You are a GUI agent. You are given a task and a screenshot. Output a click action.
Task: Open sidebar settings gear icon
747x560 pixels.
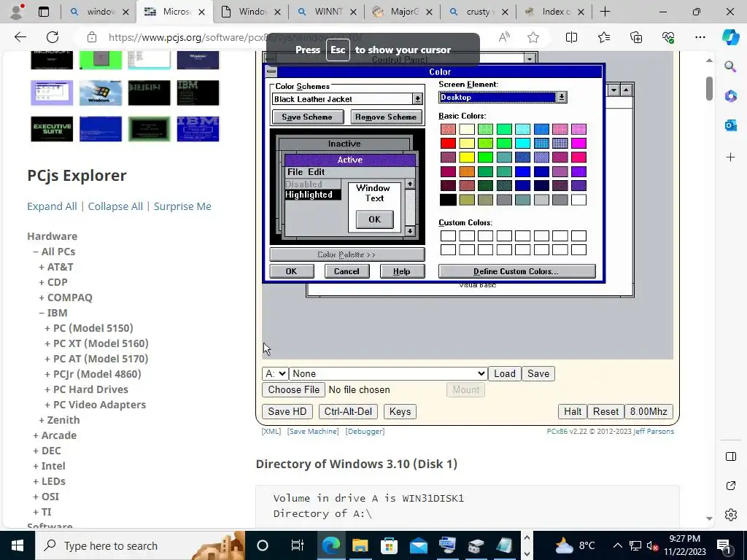(x=730, y=515)
